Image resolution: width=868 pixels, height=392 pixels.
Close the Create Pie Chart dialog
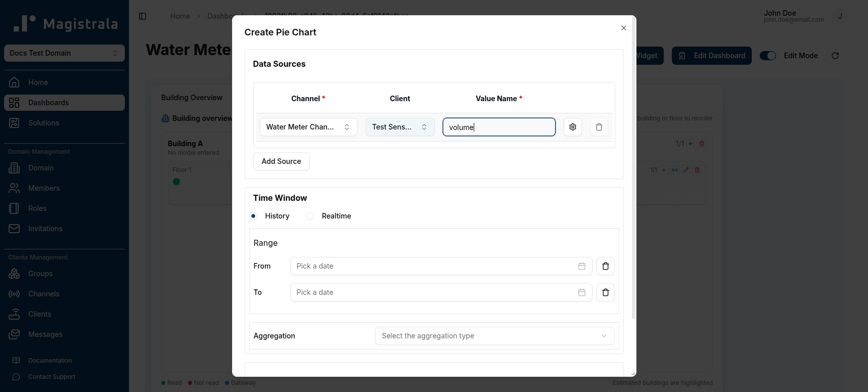point(624,28)
